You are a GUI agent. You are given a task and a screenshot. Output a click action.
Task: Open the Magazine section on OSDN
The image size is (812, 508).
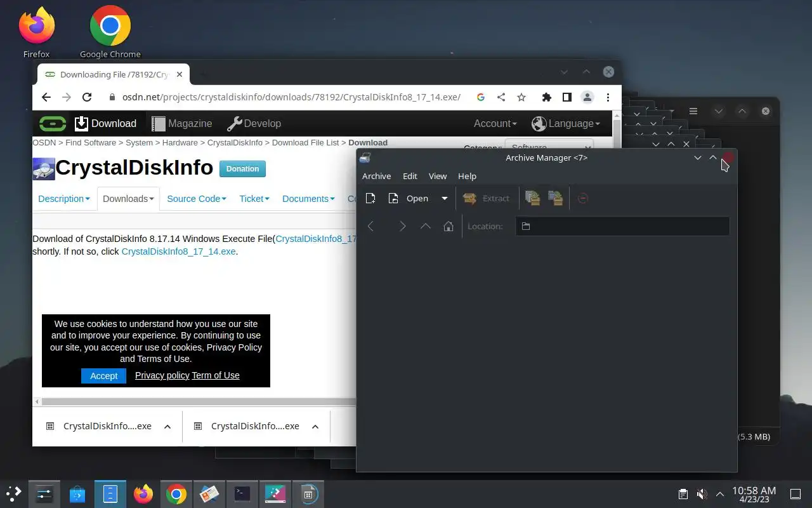click(181, 123)
